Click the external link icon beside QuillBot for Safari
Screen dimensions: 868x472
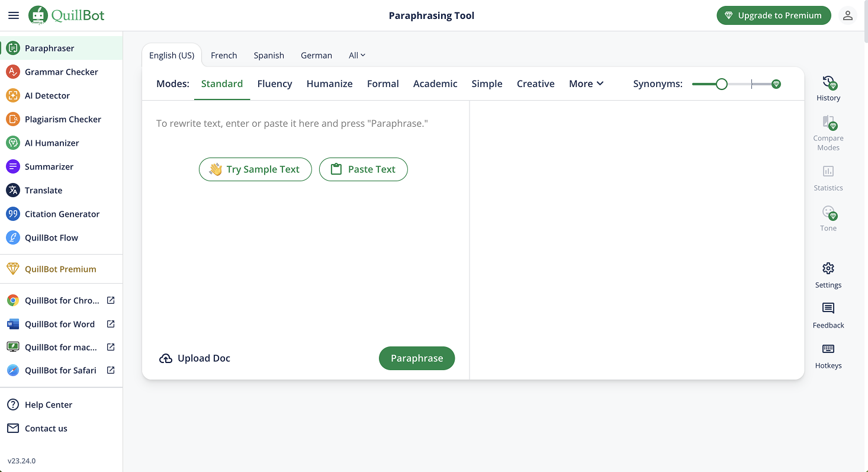click(111, 370)
